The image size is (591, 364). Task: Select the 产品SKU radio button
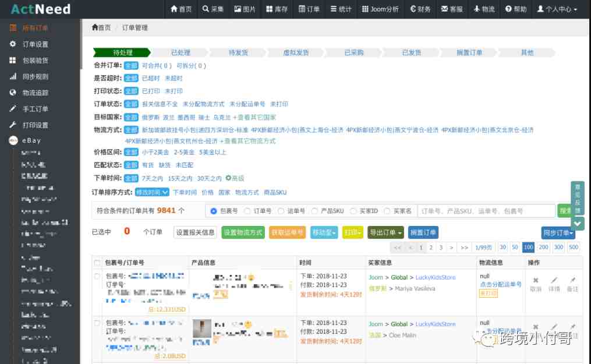pos(314,211)
